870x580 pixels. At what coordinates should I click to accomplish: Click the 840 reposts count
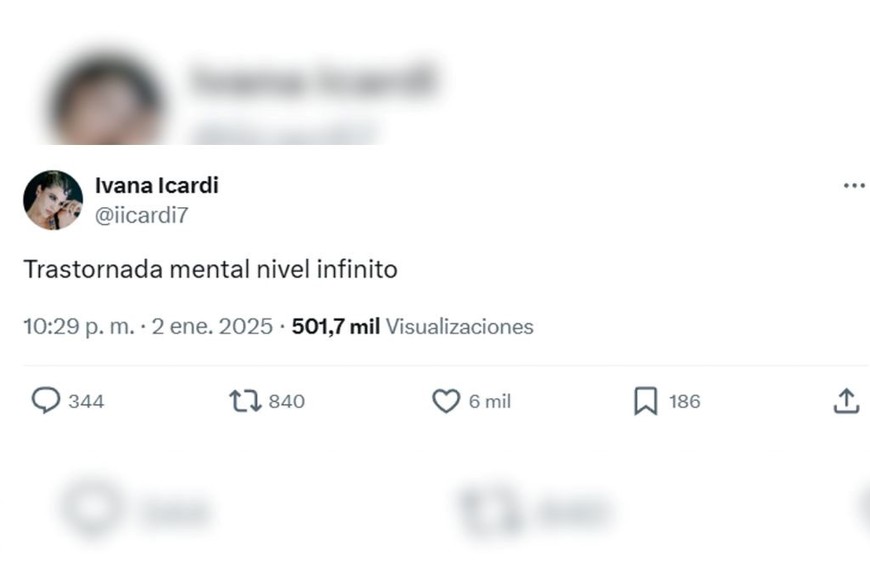(x=287, y=402)
